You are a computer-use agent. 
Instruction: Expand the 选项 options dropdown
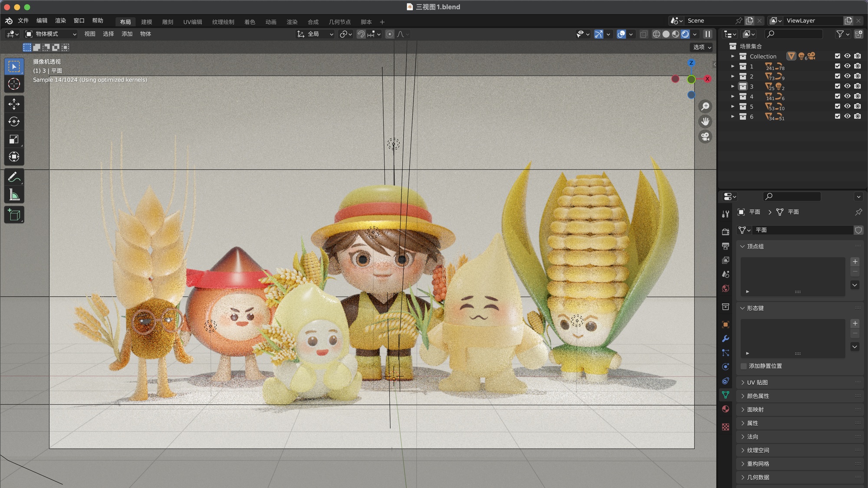(x=702, y=47)
